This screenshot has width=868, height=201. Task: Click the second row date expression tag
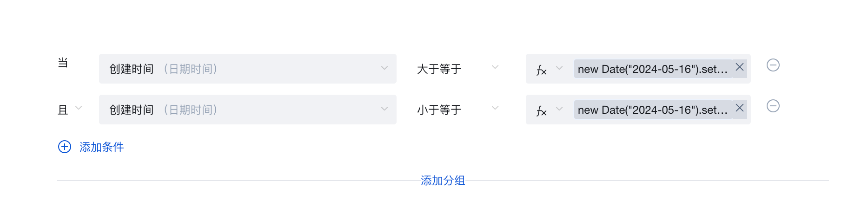click(x=652, y=110)
